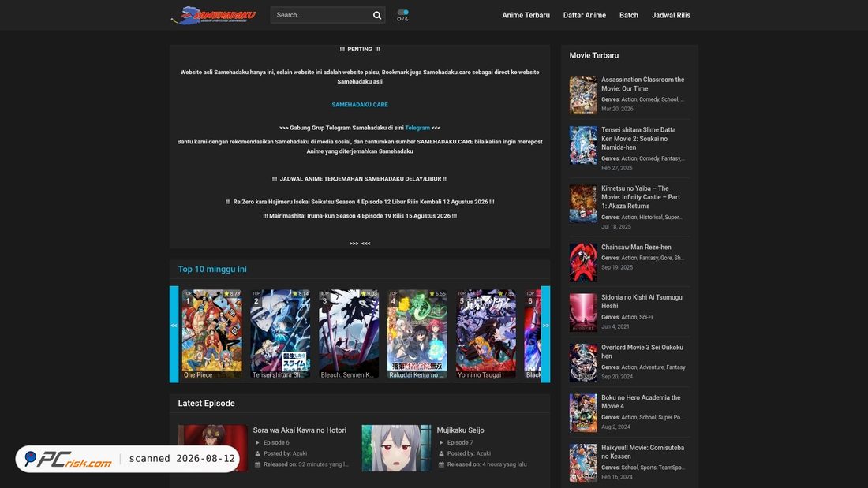Open Kimetsu no Yaiba Infinity Castle title
Viewport: 868px width, 488px height.
(x=641, y=197)
